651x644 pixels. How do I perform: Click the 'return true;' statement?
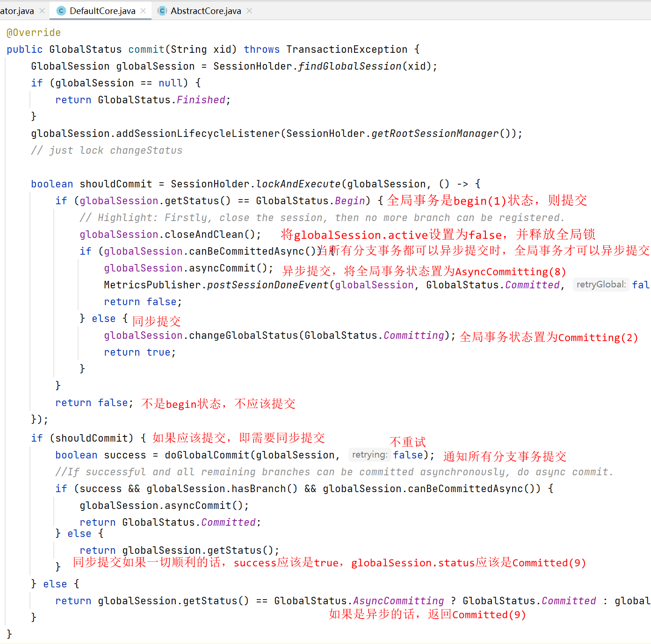(x=140, y=352)
